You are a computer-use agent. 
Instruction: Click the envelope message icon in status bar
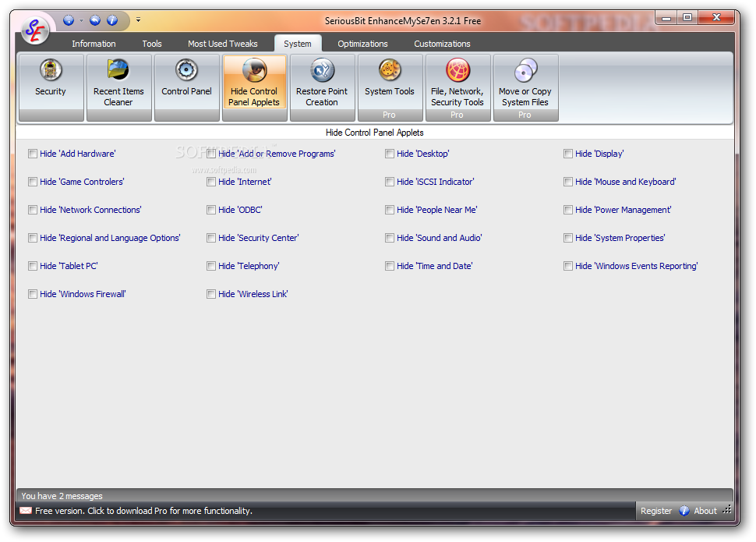(x=26, y=511)
